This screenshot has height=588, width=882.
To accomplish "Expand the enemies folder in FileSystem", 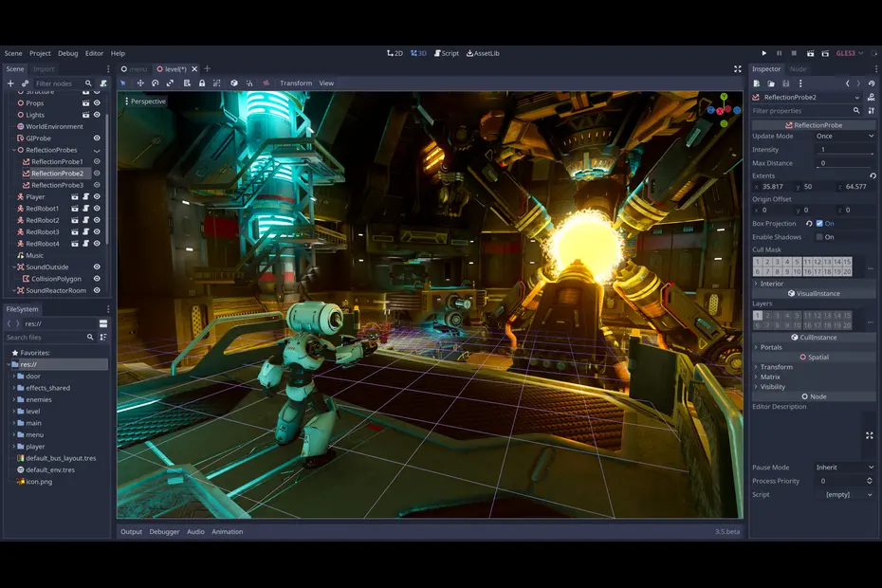I will click(14, 399).
